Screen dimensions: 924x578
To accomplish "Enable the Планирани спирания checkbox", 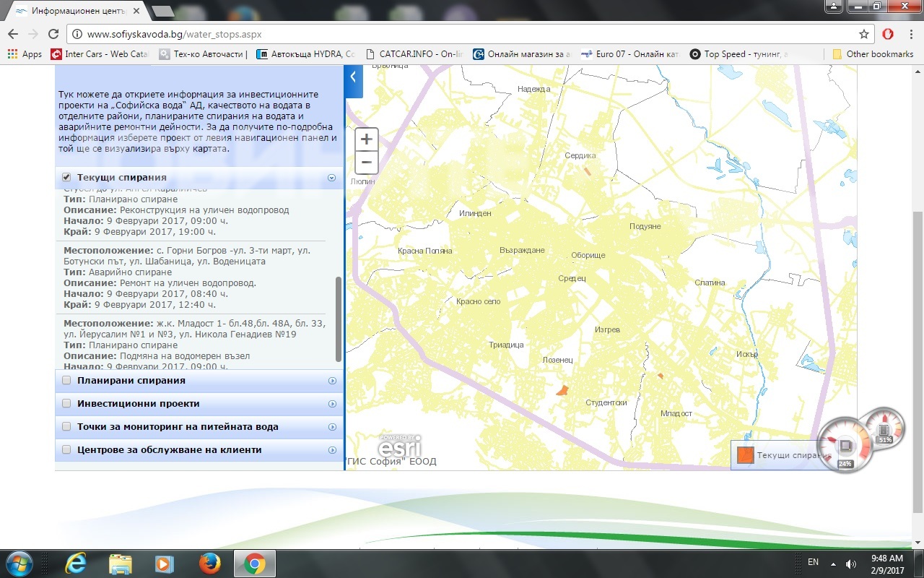I will (x=66, y=381).
